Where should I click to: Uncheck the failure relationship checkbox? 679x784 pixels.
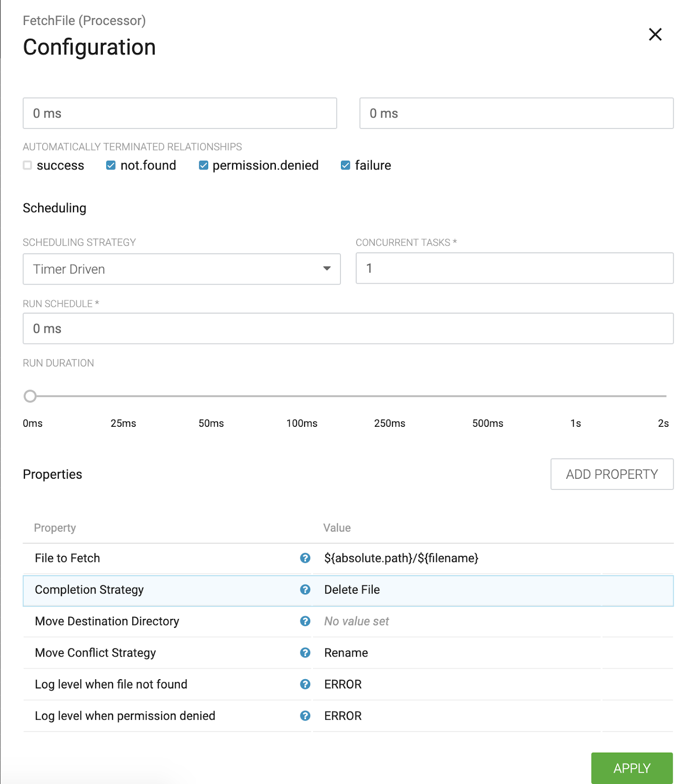[345, 166]
